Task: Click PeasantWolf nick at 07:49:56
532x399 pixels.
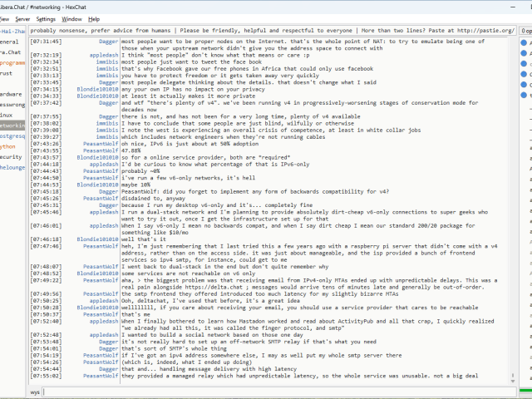Action: [x=101, y=293]
